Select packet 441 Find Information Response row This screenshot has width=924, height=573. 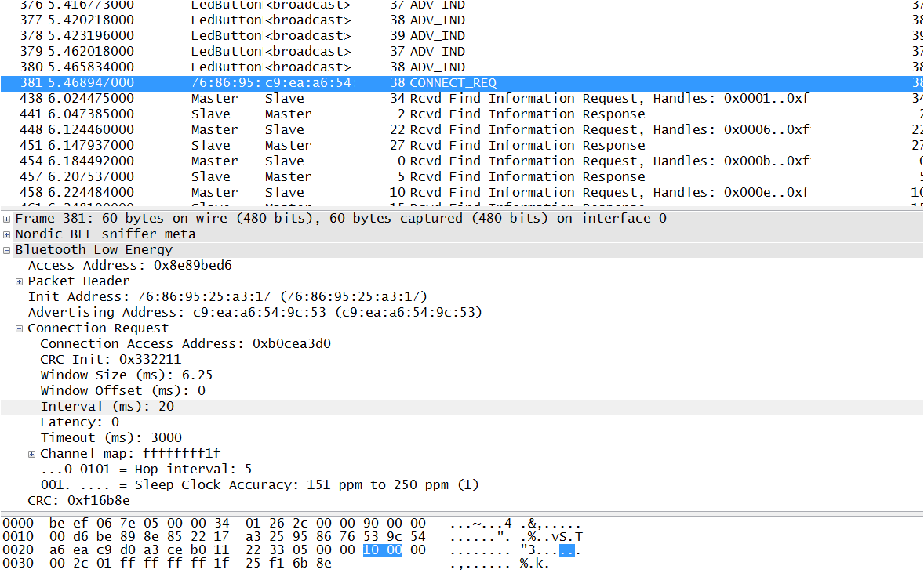pyautogui.click(x=462, y=114)
